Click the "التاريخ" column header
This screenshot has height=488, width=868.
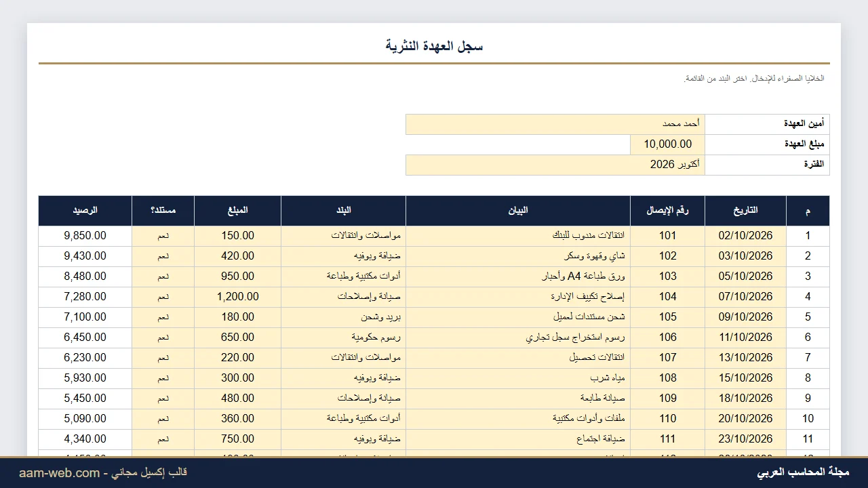pyautogui.click(x=746, y=211)
